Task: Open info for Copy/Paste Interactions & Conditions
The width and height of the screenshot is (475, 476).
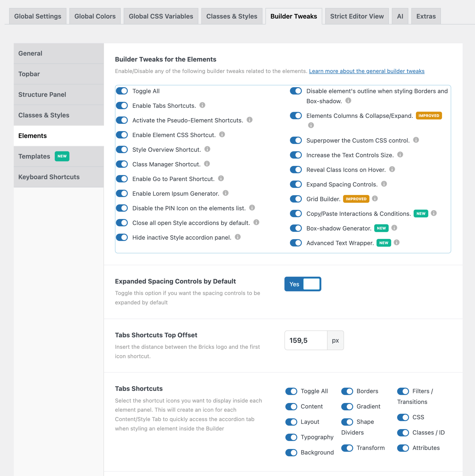Action: click(x=434, y=213)
